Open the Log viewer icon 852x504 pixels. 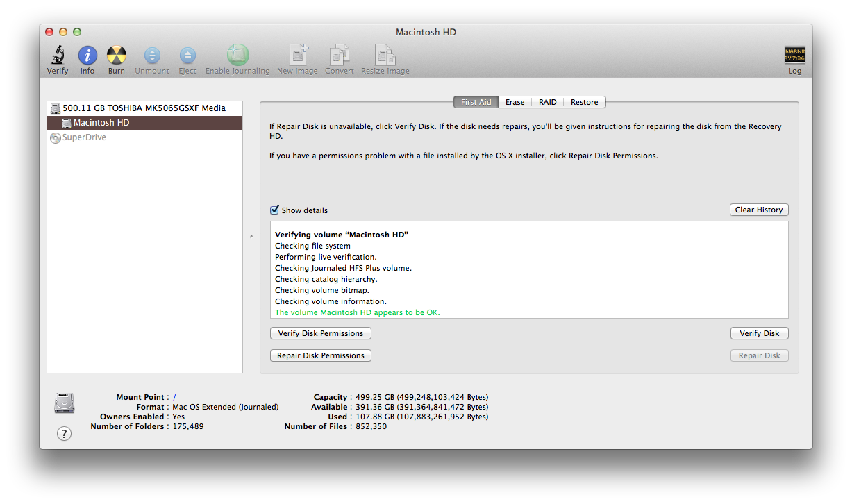point(794,56)
